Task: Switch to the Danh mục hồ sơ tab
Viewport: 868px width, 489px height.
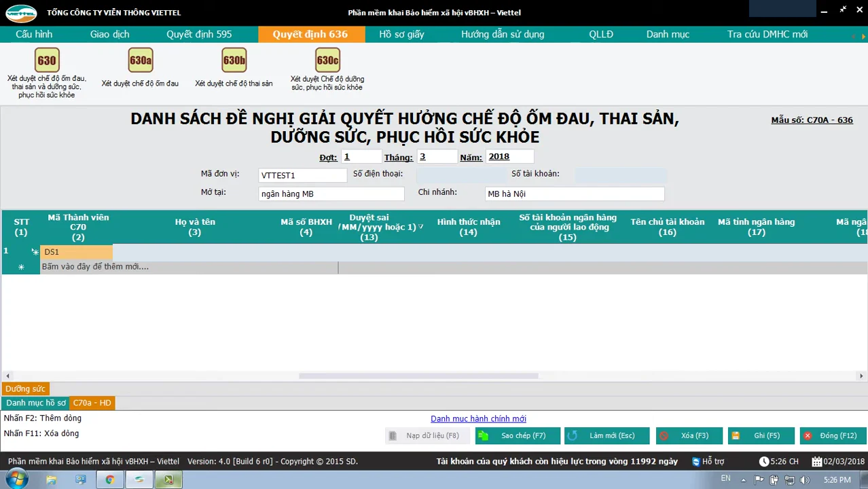Action: coord(36,403)
